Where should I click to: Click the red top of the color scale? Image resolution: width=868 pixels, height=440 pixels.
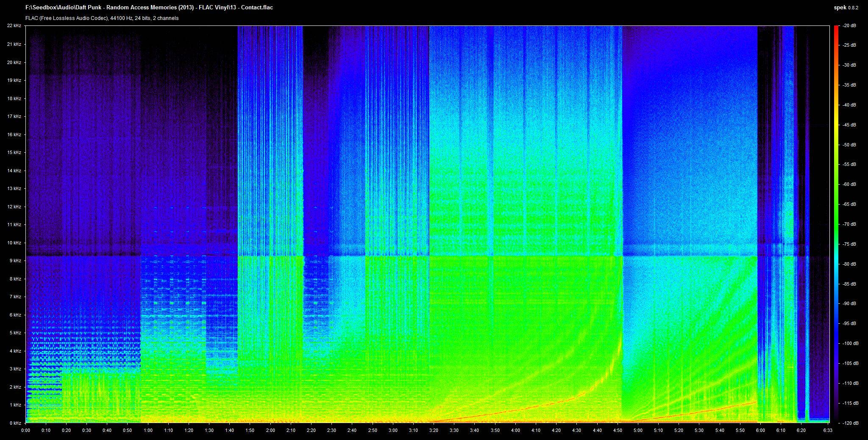point(835,30)
